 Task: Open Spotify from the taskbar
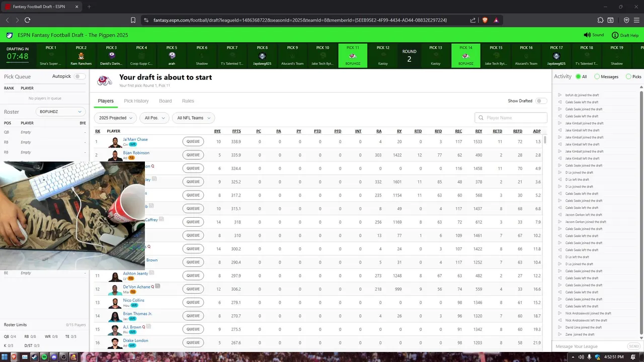point(44,357)
